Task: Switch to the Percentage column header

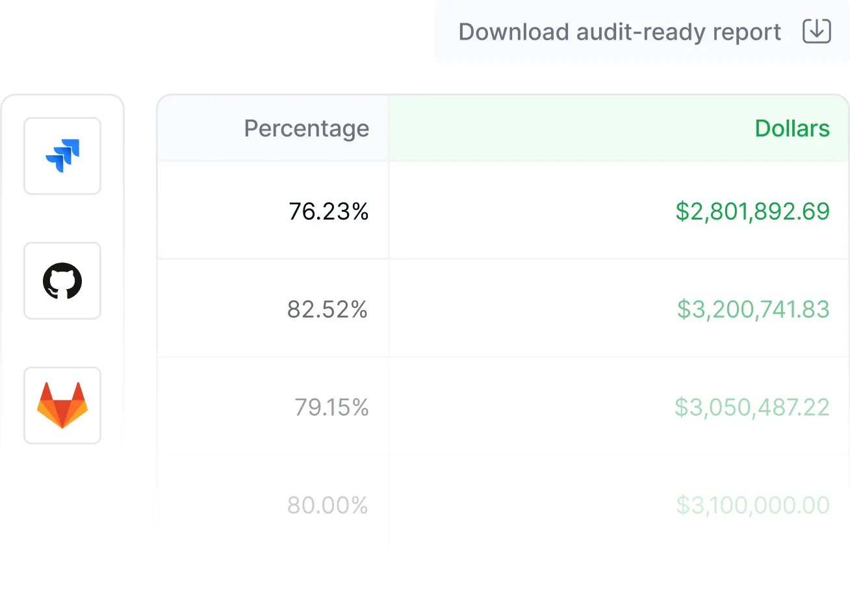Action: click(x=306, y=129)
